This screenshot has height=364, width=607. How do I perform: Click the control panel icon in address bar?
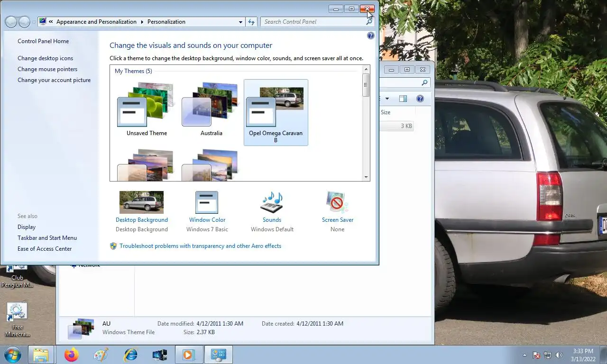click(43, 21)
